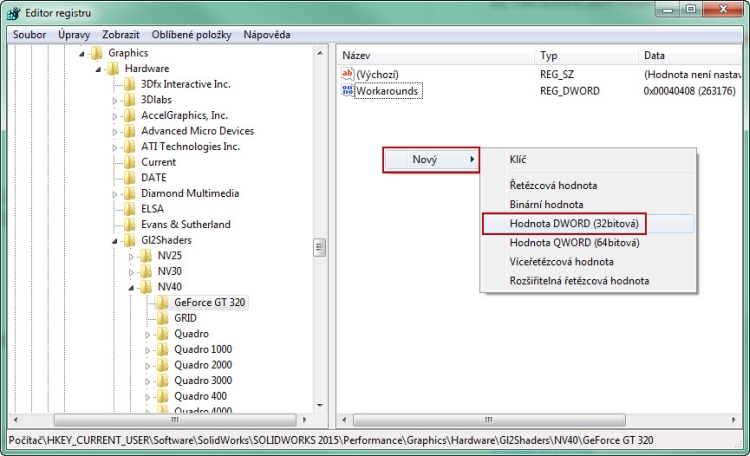Select the Workarounds value name
Screen dimensions: 750x456
[387, 91]
